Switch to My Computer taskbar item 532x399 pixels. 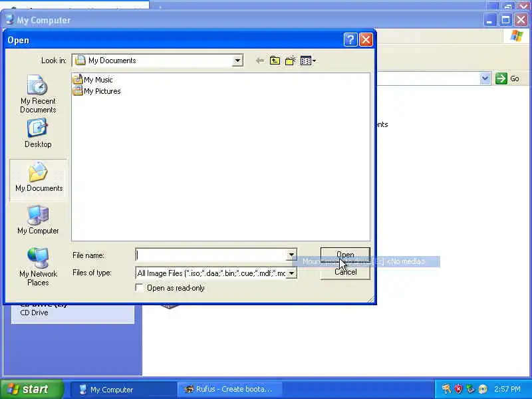tap(123, 390)
